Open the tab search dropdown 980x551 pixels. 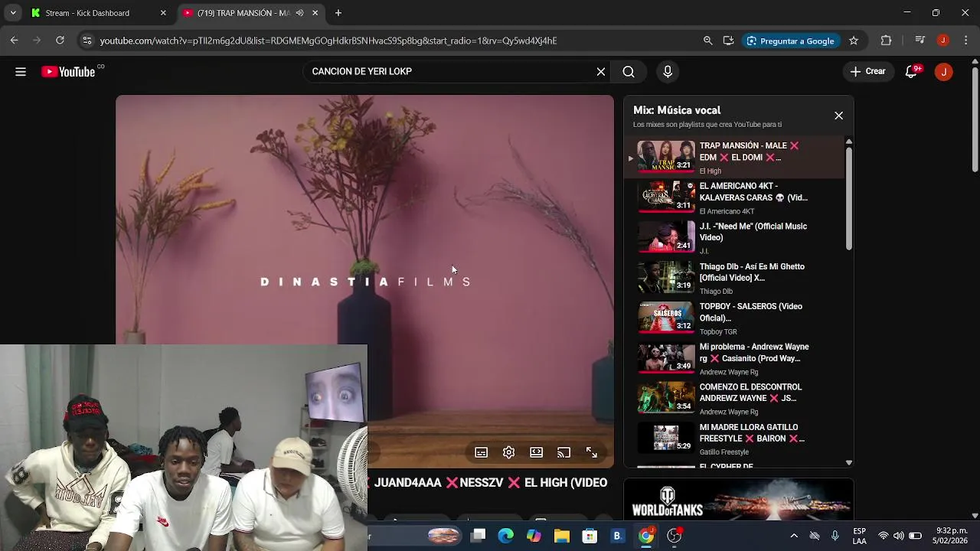coord(13,13)
